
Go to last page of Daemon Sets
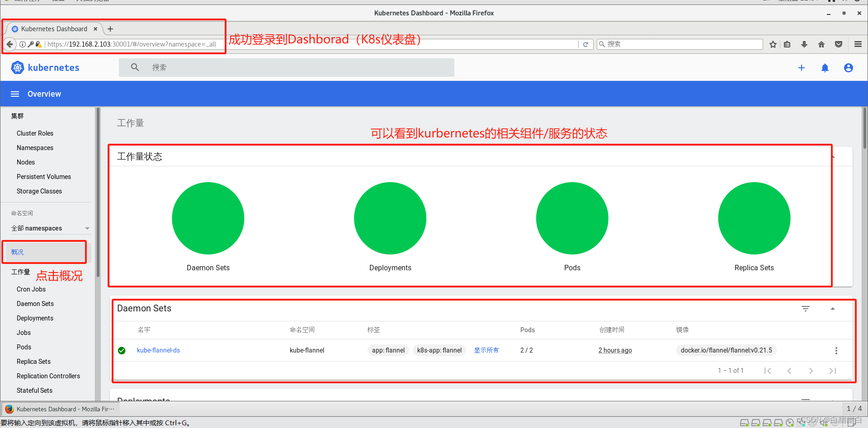tap(833, 371)
